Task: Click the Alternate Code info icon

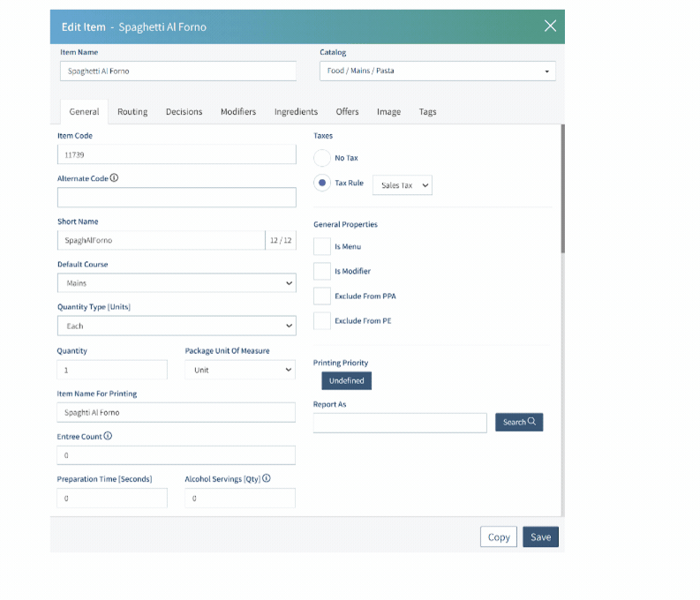Action: (x=114, y=177)
